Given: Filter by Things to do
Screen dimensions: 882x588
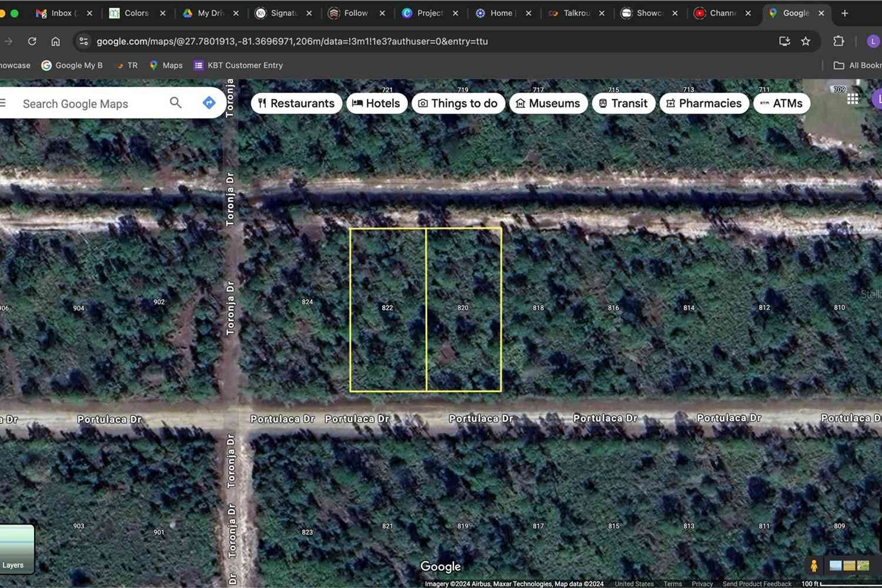Looking at the screenshot, I should (458, 103).
